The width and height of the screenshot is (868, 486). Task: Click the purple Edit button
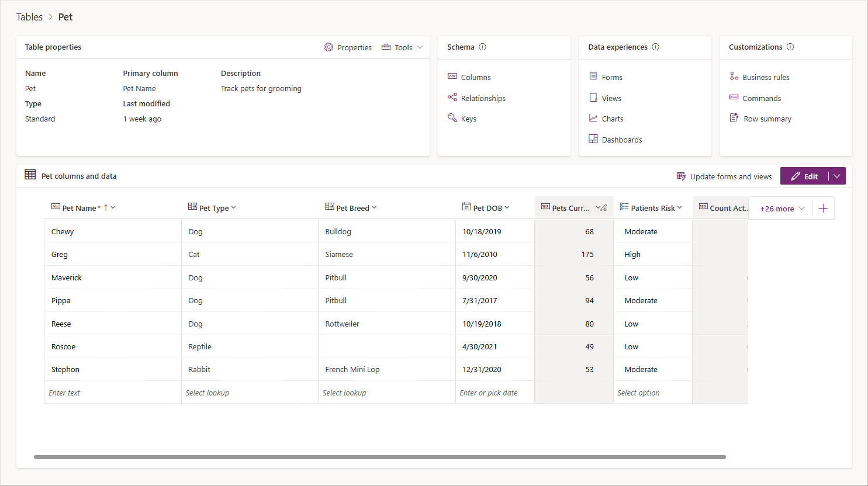click(x=804, y=176)
